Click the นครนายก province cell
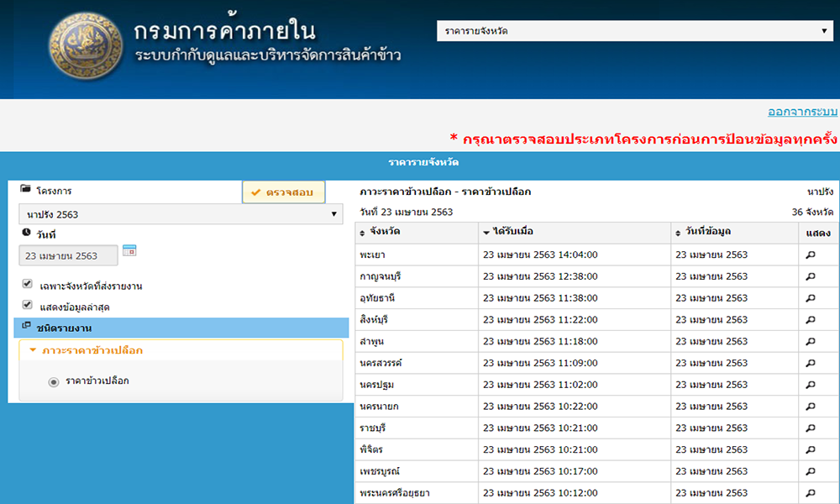 click(x=417, y=407)
